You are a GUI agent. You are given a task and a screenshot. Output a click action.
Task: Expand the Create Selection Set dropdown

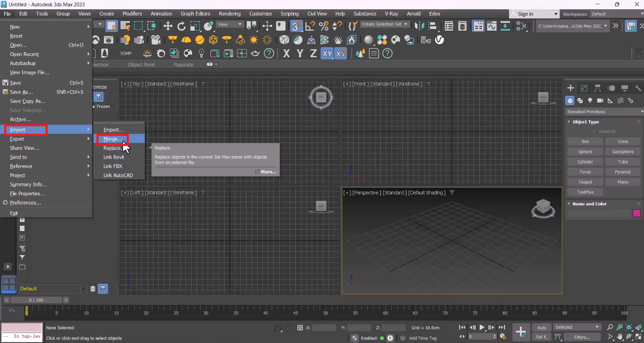point(385,24)
